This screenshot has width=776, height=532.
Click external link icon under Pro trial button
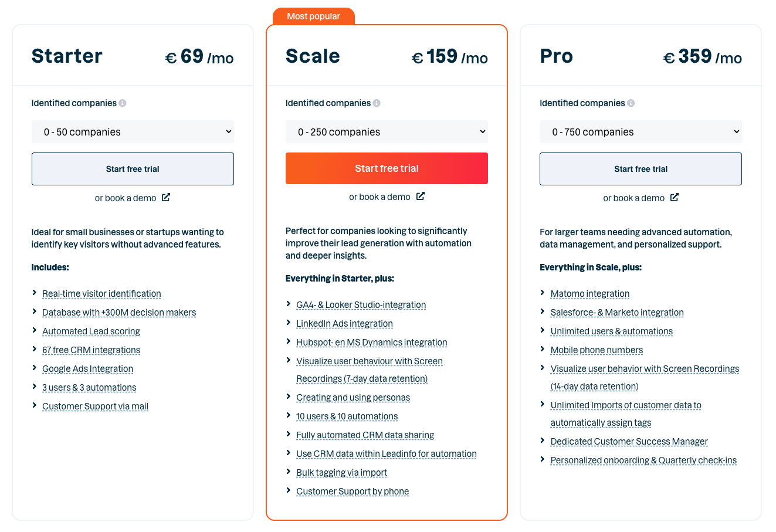(675, 198)
